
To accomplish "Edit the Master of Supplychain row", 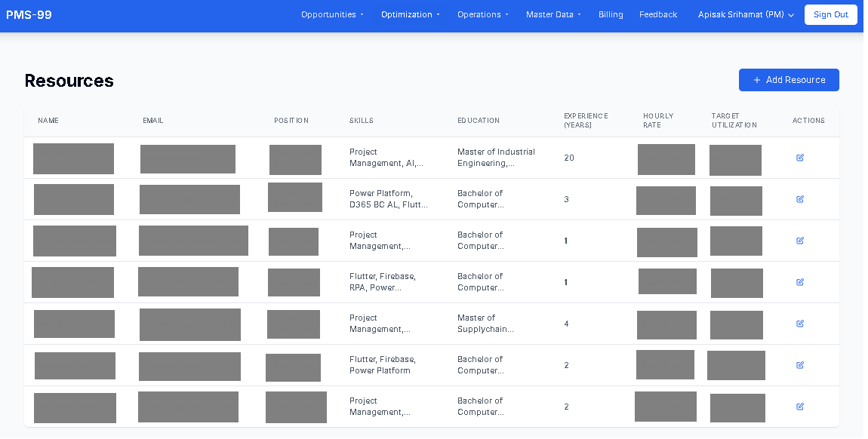I will [x=800, y=324].
